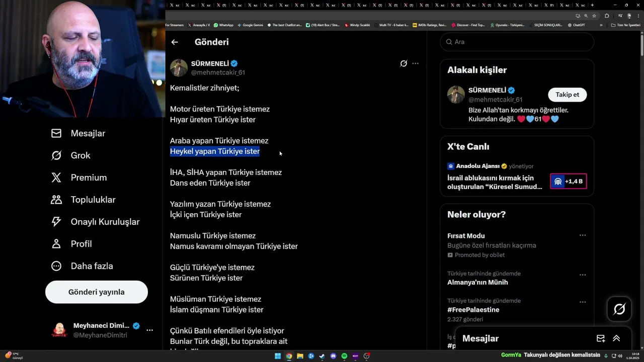The height and width of the screenshot is (362, 644).
Task: Open the zoom magnifier icon in address bar
Action: point(586,16)
